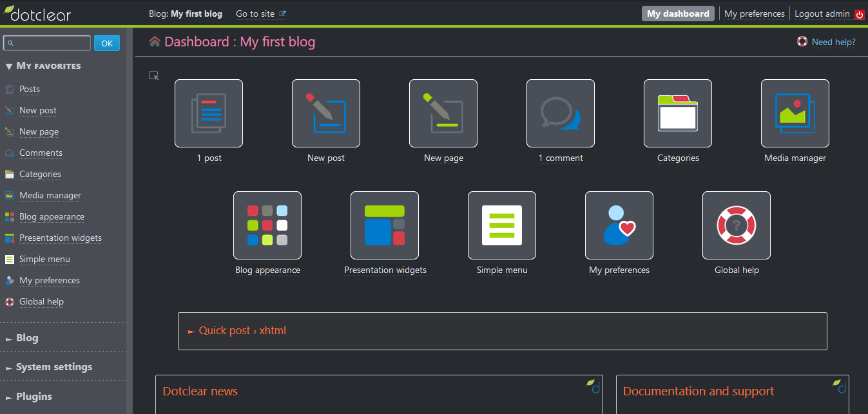Open the New post dashboard icon
Image resolution: width=868 pixels, height=414 pixels.
326,113
